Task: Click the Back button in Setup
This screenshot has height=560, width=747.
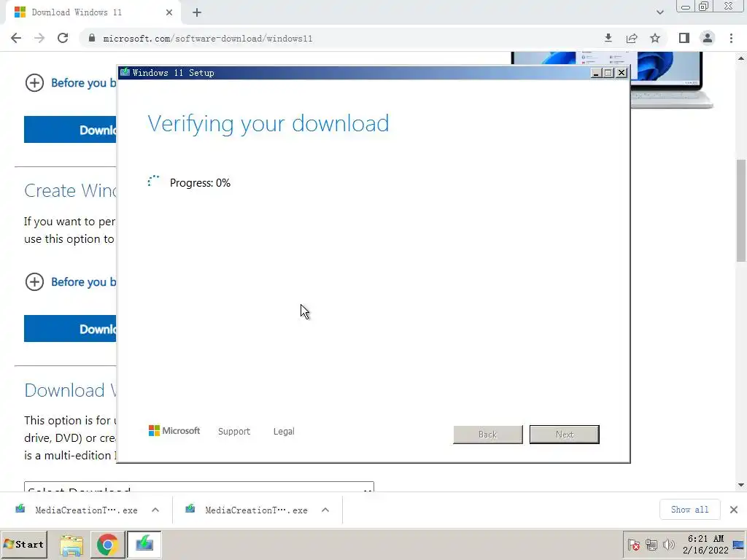Action: click(488, 435)
